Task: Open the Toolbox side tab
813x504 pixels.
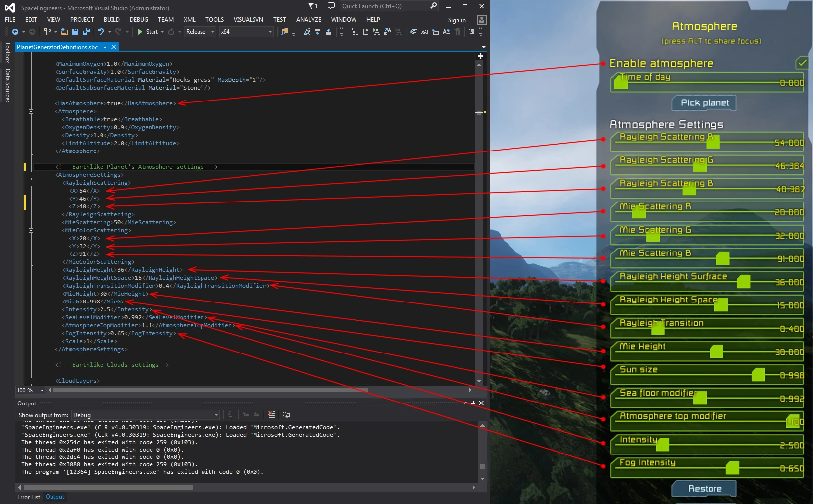Action: pos(7,52)
